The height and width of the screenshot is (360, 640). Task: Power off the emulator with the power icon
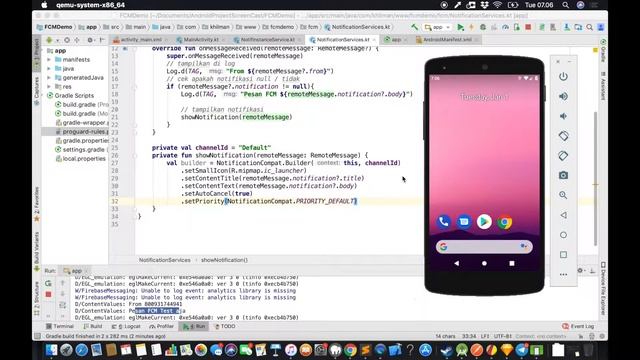tap(563, 76)
